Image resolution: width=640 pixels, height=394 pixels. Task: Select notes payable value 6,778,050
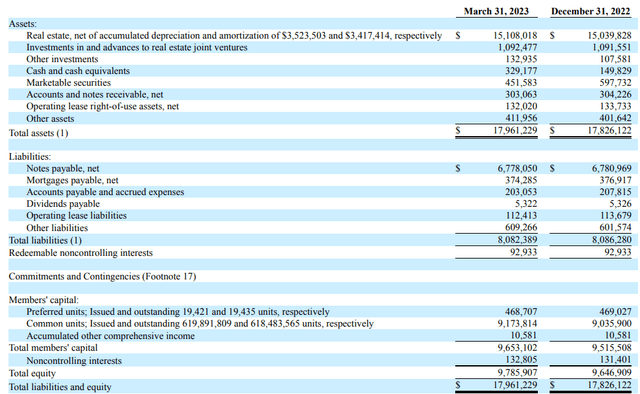[517, 169]
